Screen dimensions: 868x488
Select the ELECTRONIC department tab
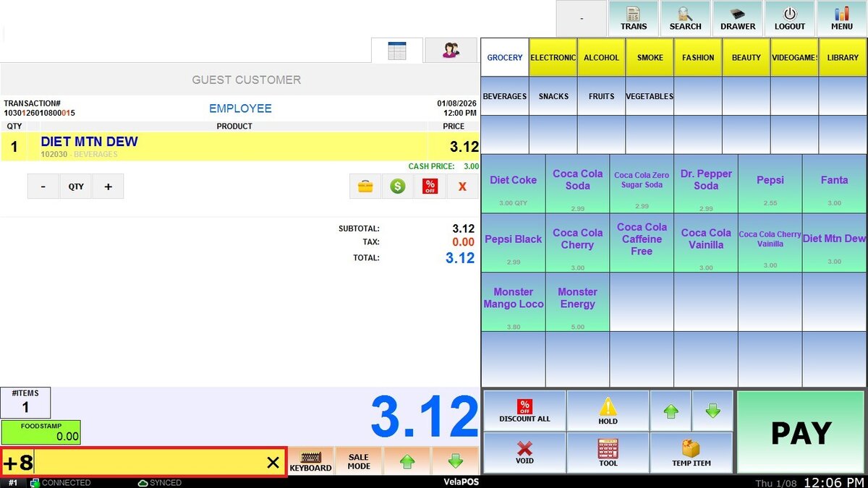pyautogui.click(x=553, y=57)
